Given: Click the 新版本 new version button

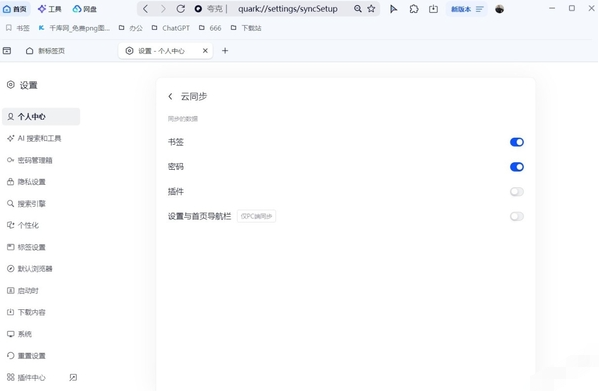Looking at the screenshot, I should coord(467,9).
